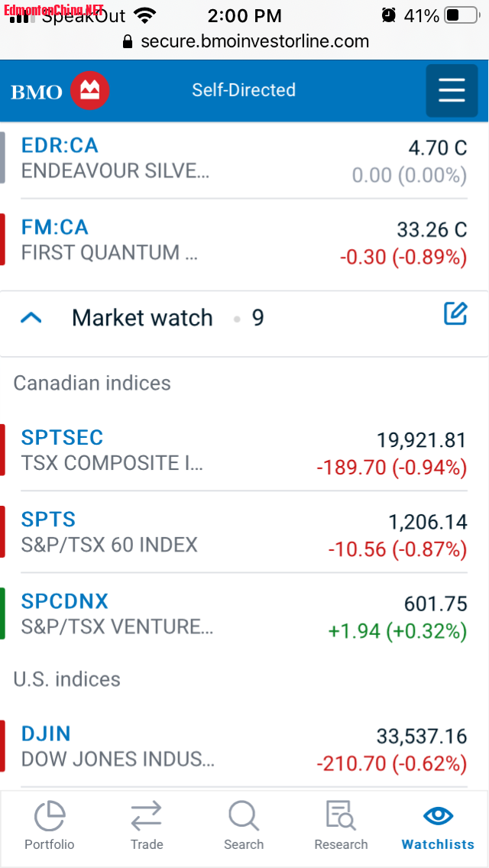Select the SPTS index symbol
Screen dimensions: 489x868
tap(48, 519)
